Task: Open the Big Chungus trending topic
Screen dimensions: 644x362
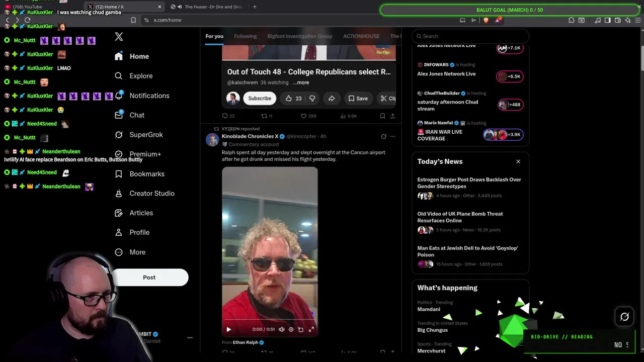Action: click(x=432, y=330)
